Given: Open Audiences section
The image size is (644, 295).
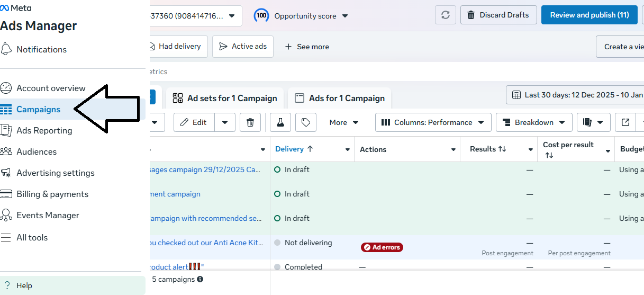Looking at the screenshot, I should 37,151.
